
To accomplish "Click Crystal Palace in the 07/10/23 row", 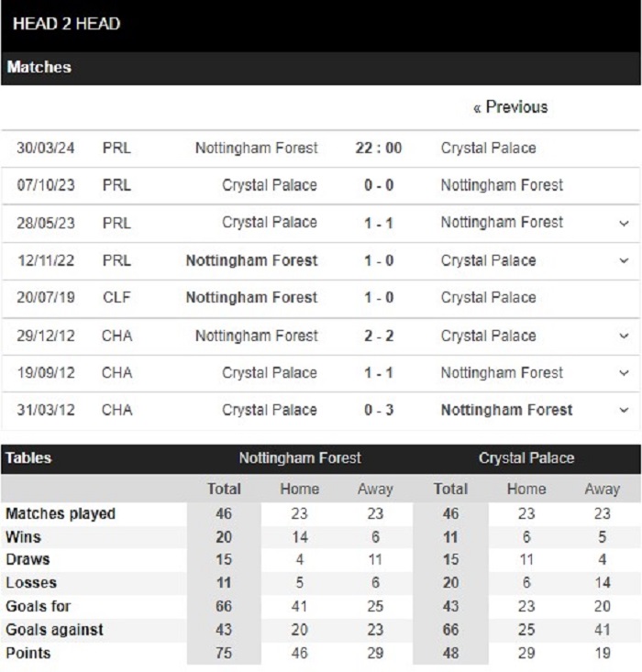I will [270, 185].
